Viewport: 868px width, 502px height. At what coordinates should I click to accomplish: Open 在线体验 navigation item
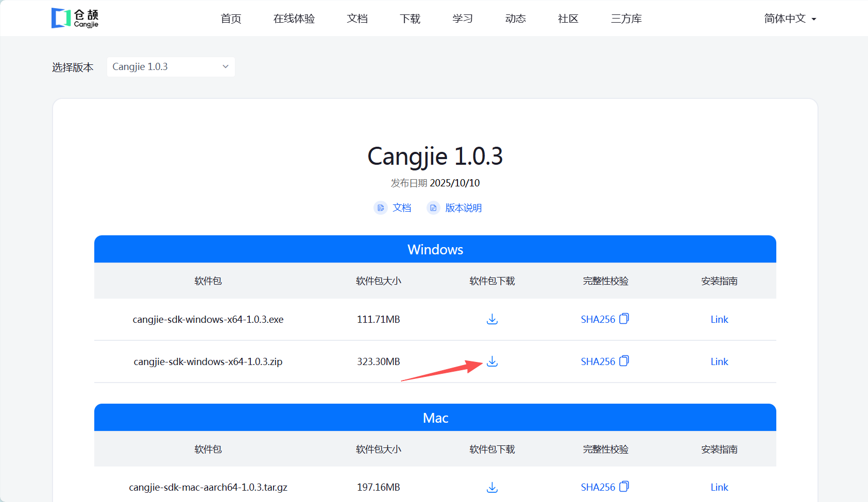pyautogui.click(x=294, y=19)
